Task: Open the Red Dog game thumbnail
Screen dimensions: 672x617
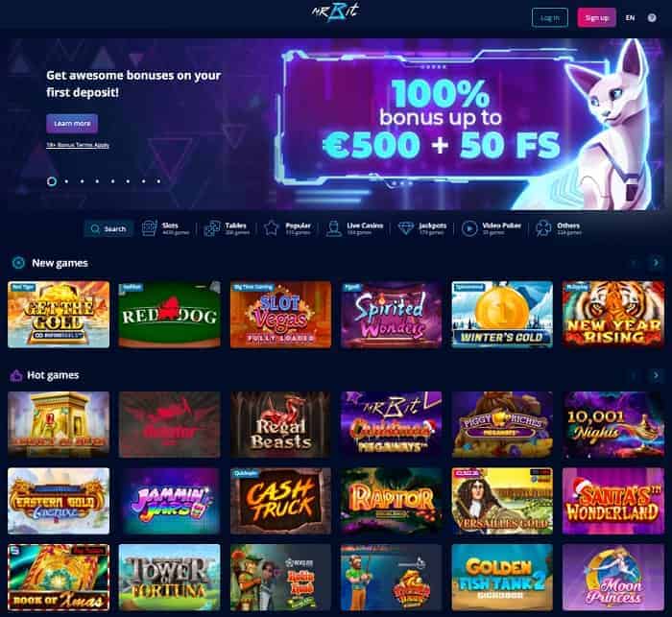Action: [x=170, y=315]
